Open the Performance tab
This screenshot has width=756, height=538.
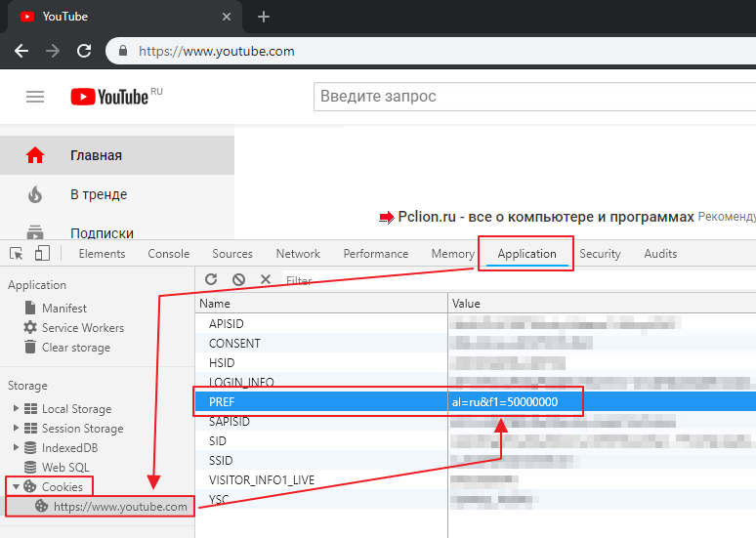(376, 254)
